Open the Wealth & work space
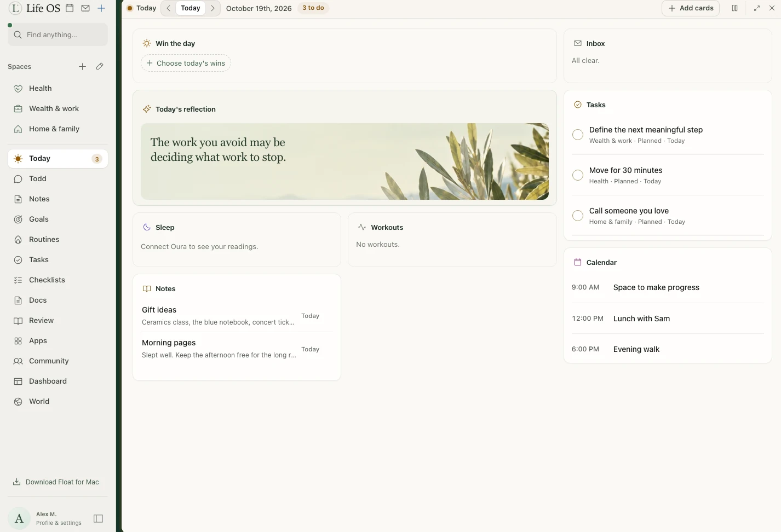 pos(58,108)
